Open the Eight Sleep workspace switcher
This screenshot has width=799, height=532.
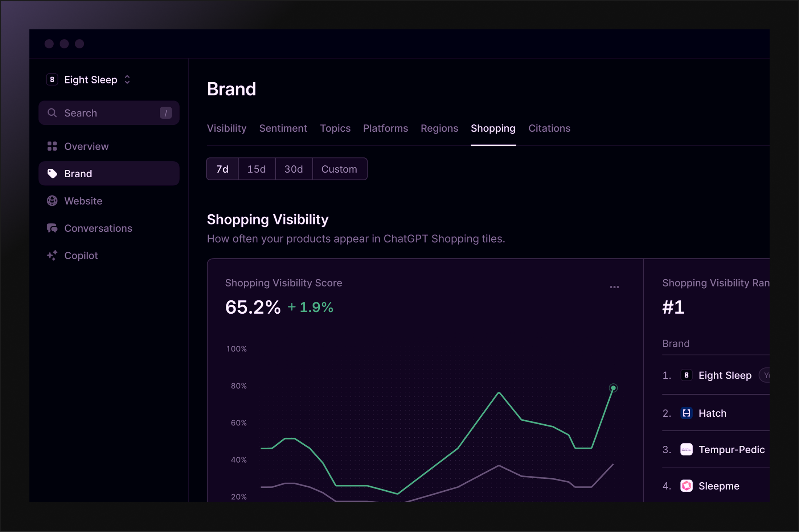point(91,80)
